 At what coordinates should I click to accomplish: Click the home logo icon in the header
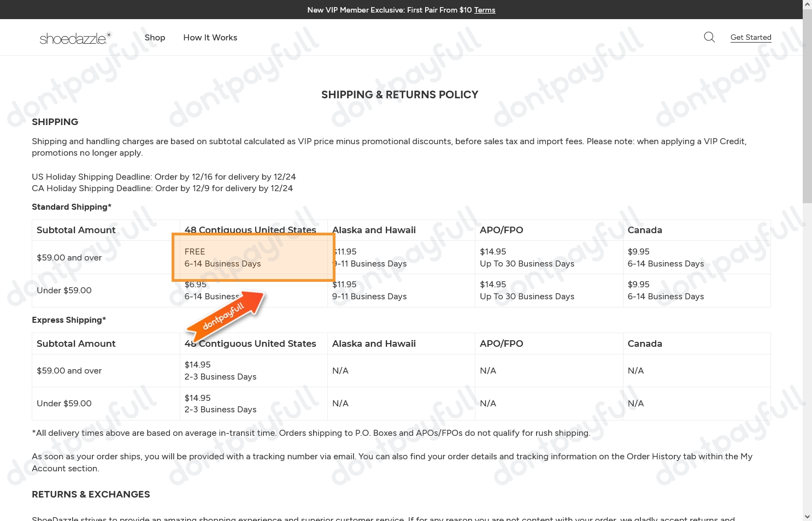pyautogui.click(x=75, y=37)
